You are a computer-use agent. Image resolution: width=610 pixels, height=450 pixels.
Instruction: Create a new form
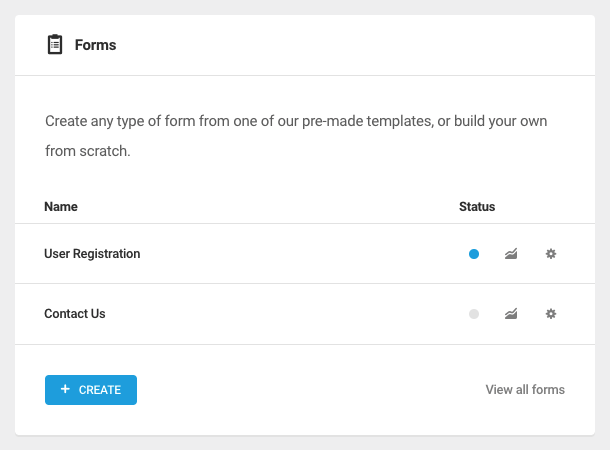[91, 390]
